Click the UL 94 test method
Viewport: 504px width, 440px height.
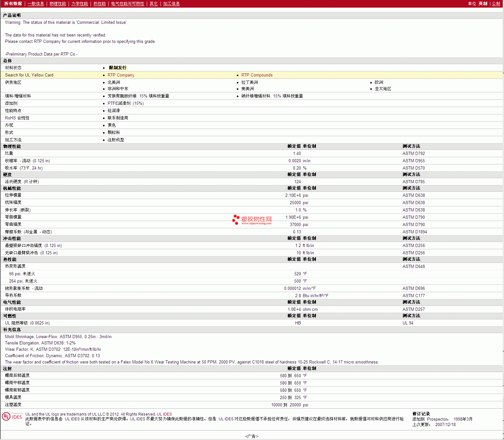coord(408,323)
